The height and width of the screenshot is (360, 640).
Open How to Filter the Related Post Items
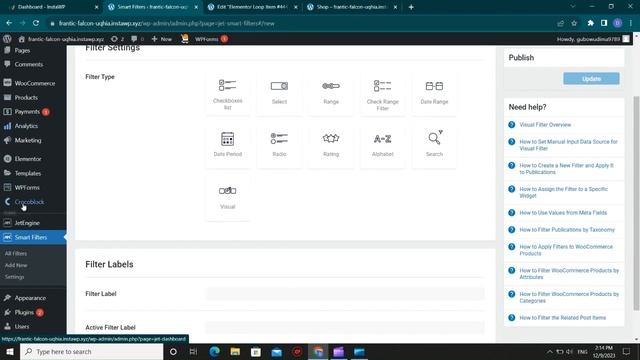pos(562,318)
